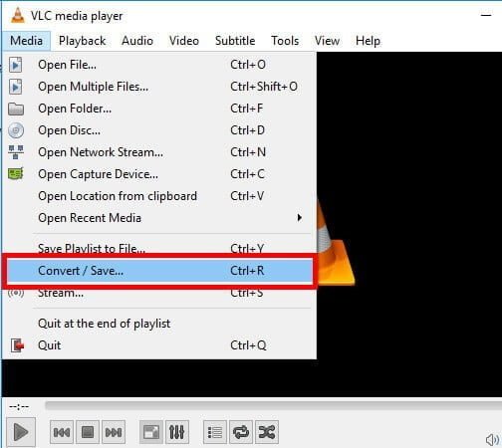The width and height of the screenshot is (502, 448).
Task: Toggle fullscreen video button
Action: point(151,432)
